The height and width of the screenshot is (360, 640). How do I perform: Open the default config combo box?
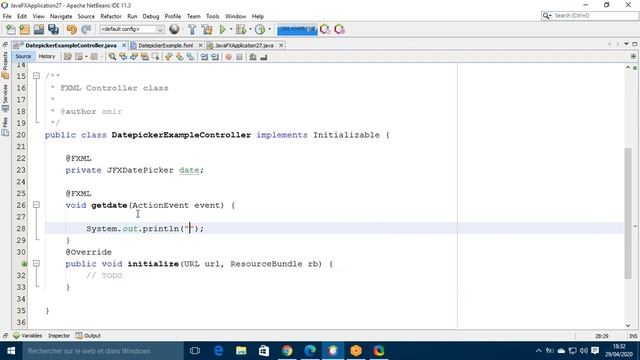point(131,29)
